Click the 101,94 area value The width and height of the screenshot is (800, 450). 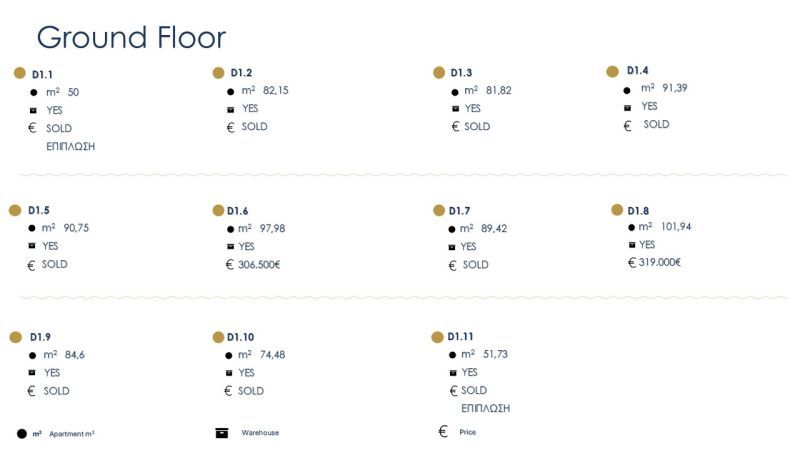point(674,227)
